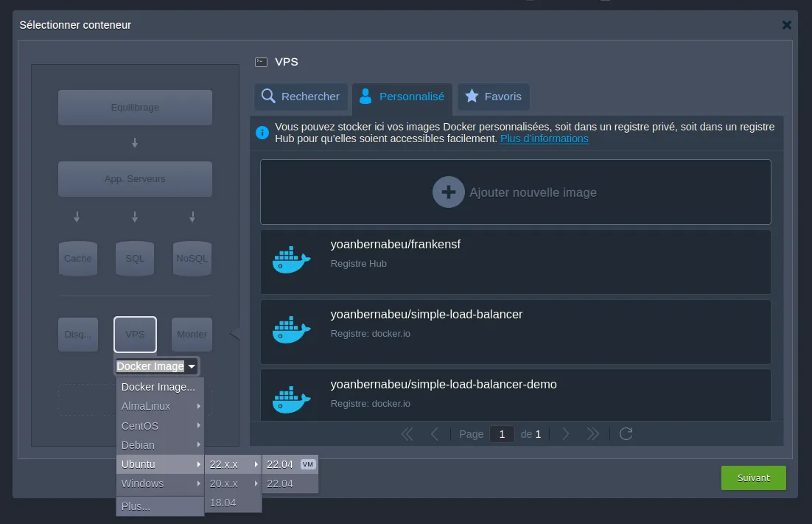
Task: Go to the first page using double-arrow icon
Action: point(407,434)
